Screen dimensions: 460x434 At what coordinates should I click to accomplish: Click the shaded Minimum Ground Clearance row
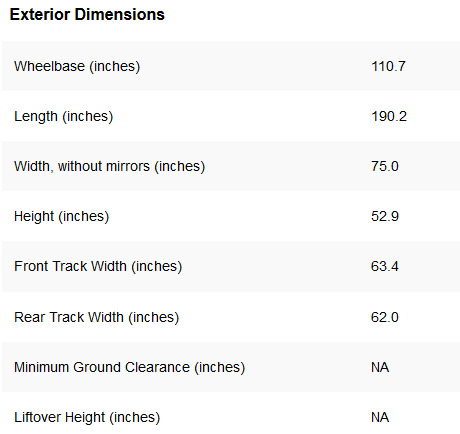(x=231, y=367)
